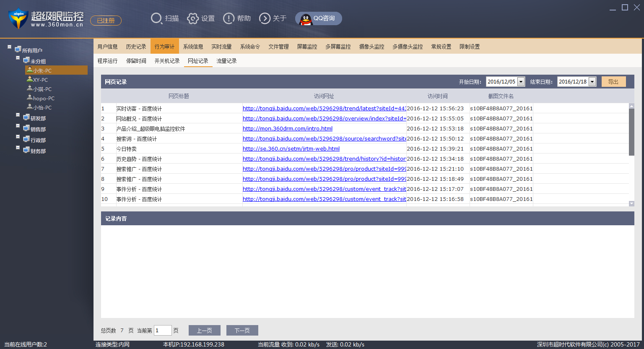
Task: Open the 结束日期 date dropdown arrow
Action: (x=592, y=82)
